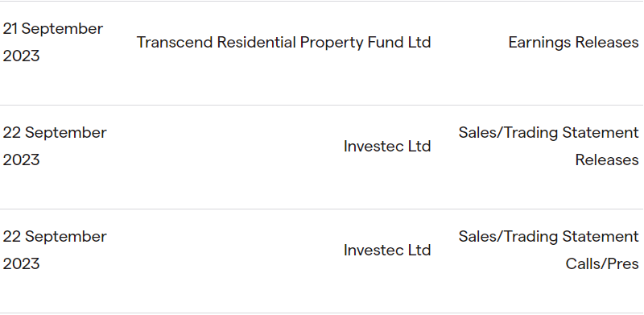644x315 pixels.
Task: Select the Sales/Trading Statement Releases event
Action: 549,146
